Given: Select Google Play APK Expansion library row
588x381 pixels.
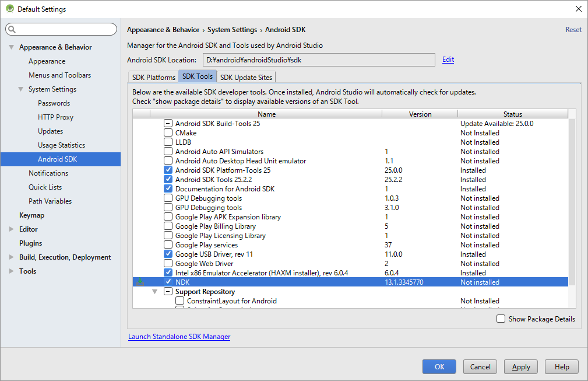Looking at the screenshot, I should coord(350,216).
